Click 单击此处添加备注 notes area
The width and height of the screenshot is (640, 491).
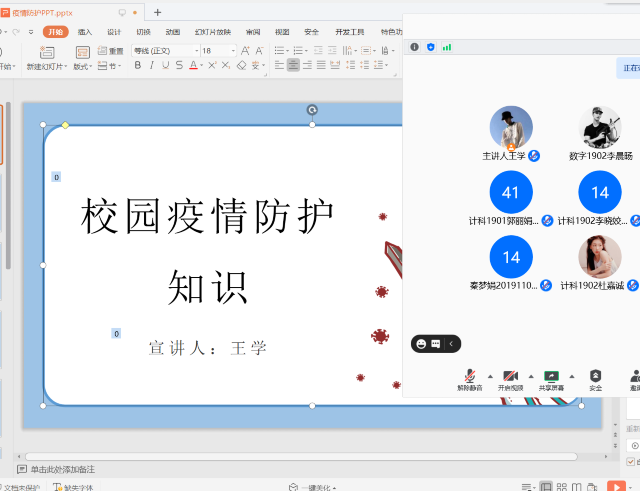(x=63, y=470)
